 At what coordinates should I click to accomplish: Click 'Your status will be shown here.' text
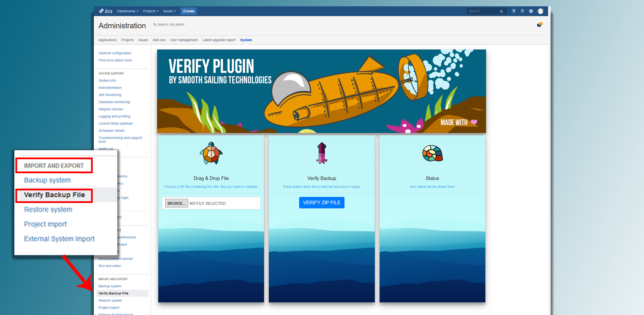[432, 187]
